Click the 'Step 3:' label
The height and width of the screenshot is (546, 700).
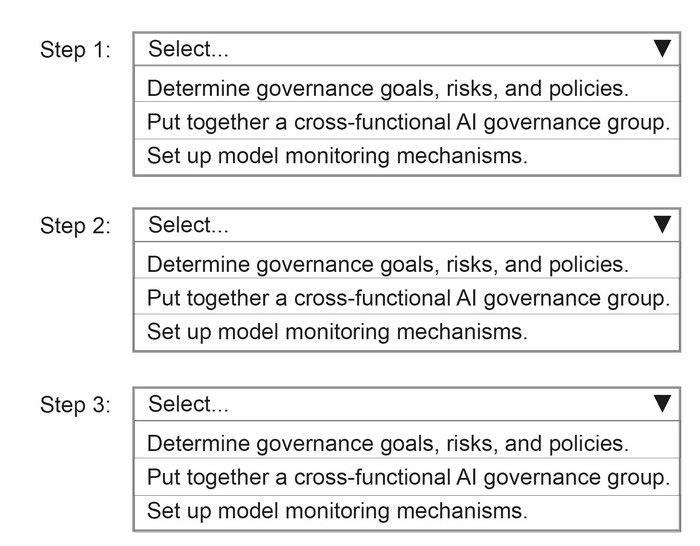[75, 405]
